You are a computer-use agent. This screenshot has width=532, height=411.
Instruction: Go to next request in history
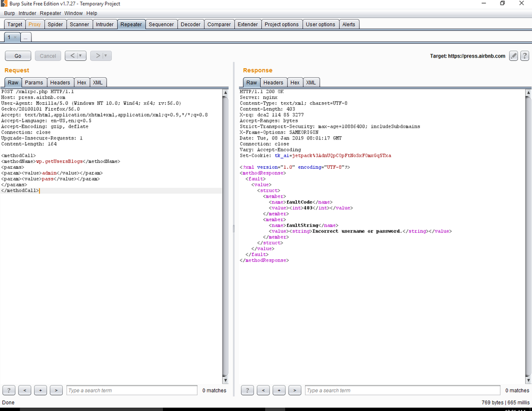tap(97, 55)
